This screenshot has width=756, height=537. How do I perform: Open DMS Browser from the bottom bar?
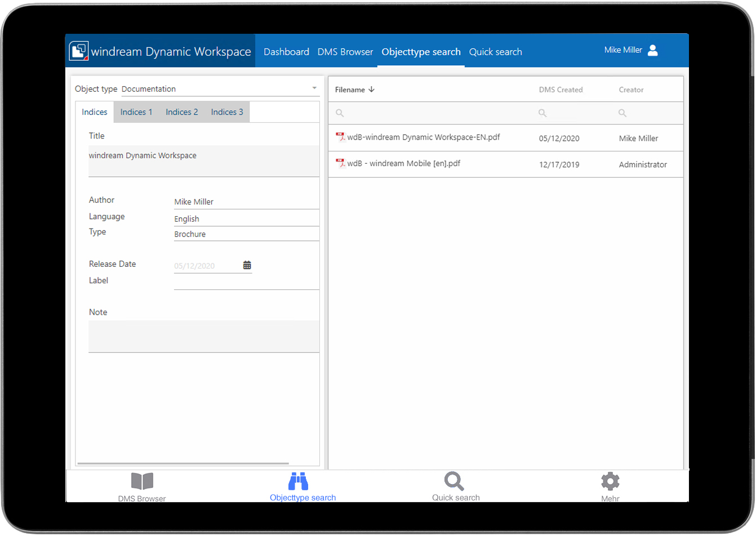pos(142,487)
